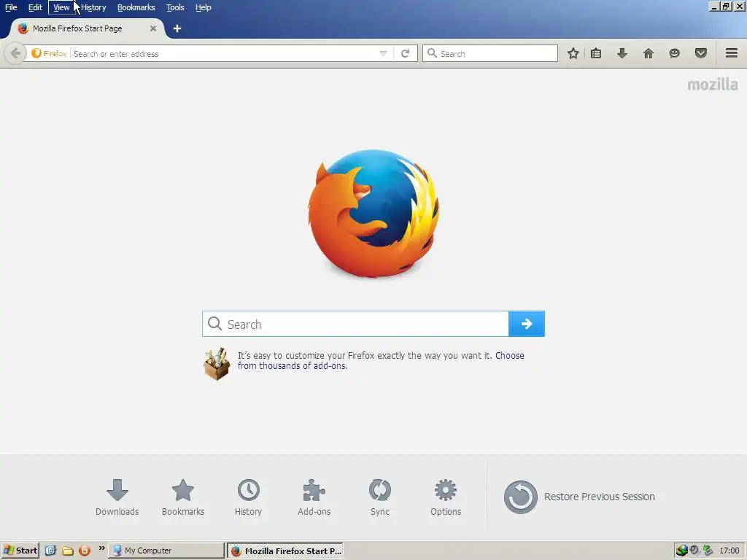Viewport: 747px width, 560px height.
Task: Click the mozilla wordmark link
Action: (713, 85)
